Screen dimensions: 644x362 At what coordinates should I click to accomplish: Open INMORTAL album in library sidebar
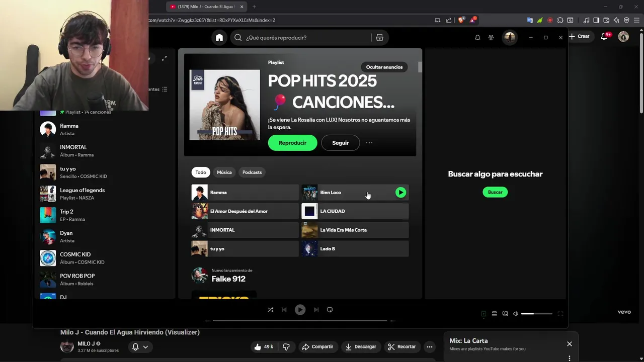(105, 151)
